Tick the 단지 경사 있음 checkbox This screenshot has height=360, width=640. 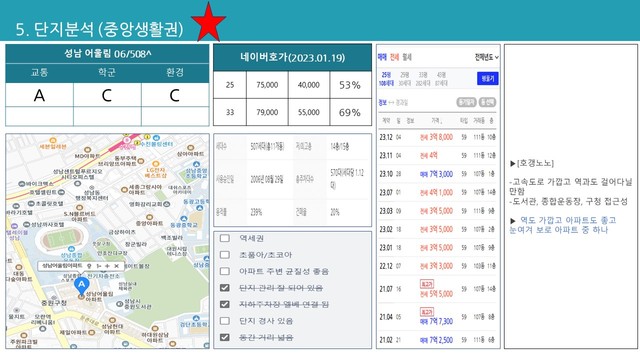[224, 321]
